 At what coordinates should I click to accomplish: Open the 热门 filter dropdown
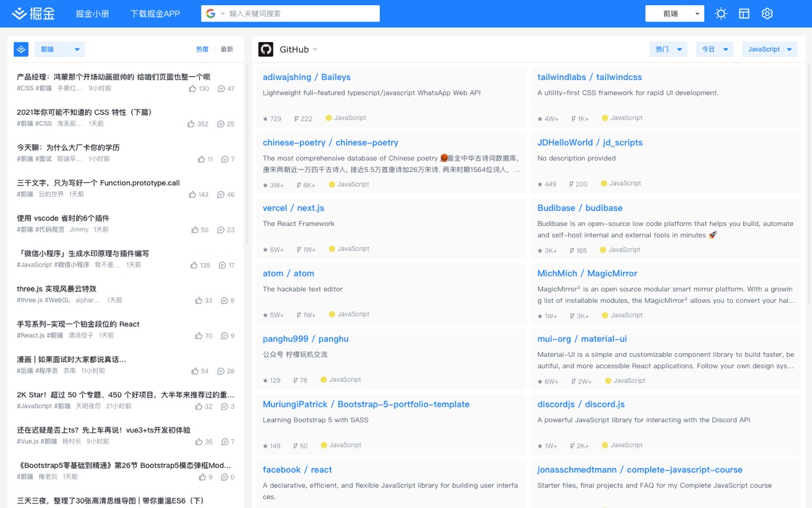click(669, 49)
